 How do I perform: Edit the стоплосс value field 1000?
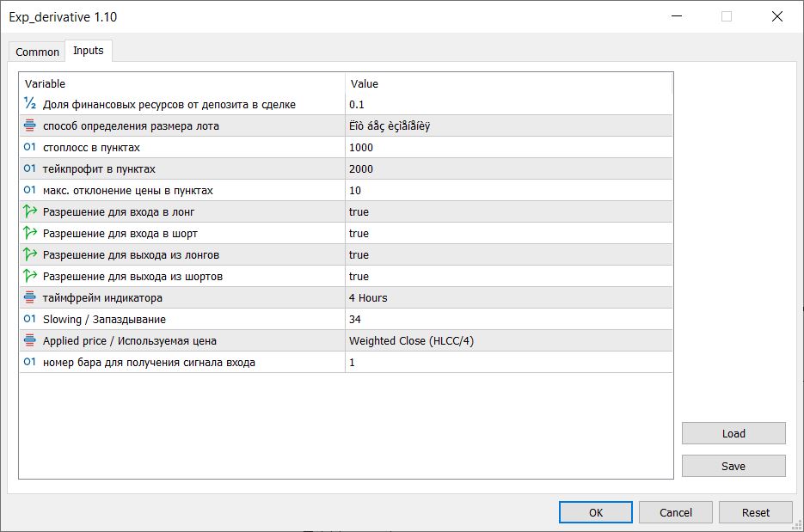click(x=507, y=147)
